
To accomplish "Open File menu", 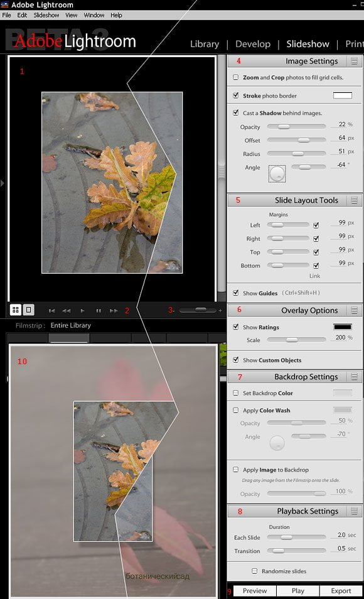I will coord(6,15).
